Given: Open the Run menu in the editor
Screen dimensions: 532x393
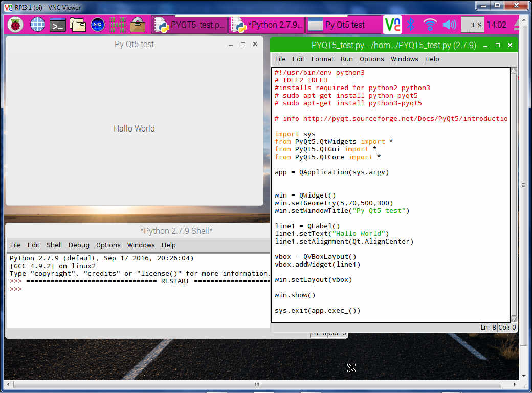Looking at the screenshot, I should [x=346, y=59].
